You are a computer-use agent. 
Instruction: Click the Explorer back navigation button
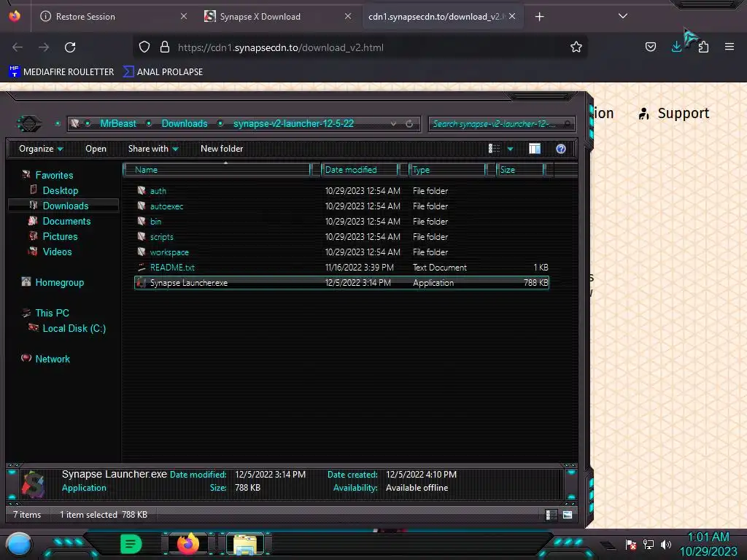pos(28,124)
